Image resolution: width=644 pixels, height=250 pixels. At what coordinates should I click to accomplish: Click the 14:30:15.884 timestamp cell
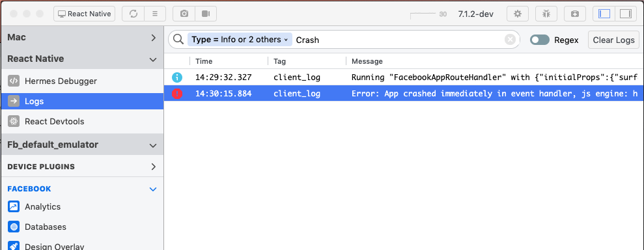pos(223,94)
